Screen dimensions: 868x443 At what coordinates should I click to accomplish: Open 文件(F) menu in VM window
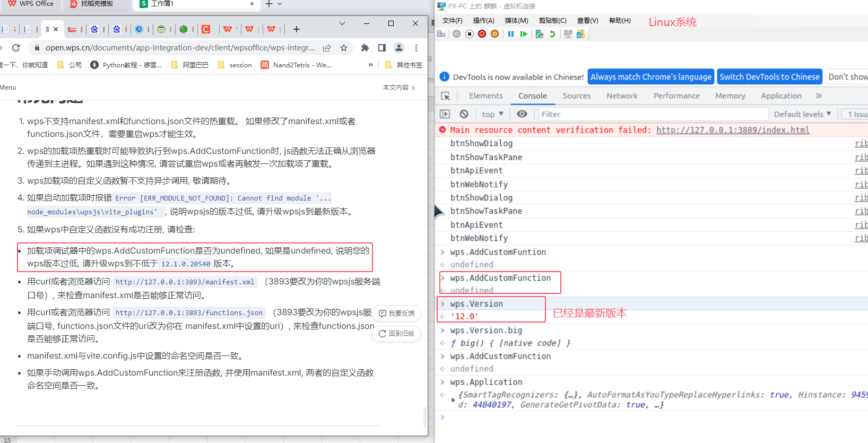tap(452, 21)
